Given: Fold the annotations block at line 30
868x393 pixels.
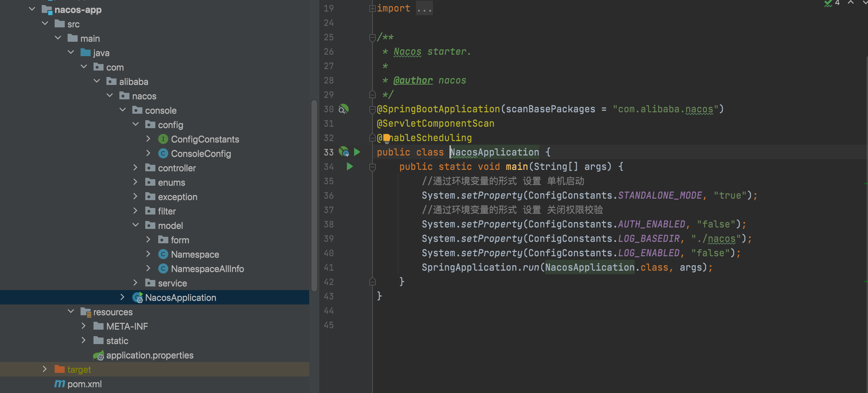Looking at the screenshot, I should click(373, 109).
